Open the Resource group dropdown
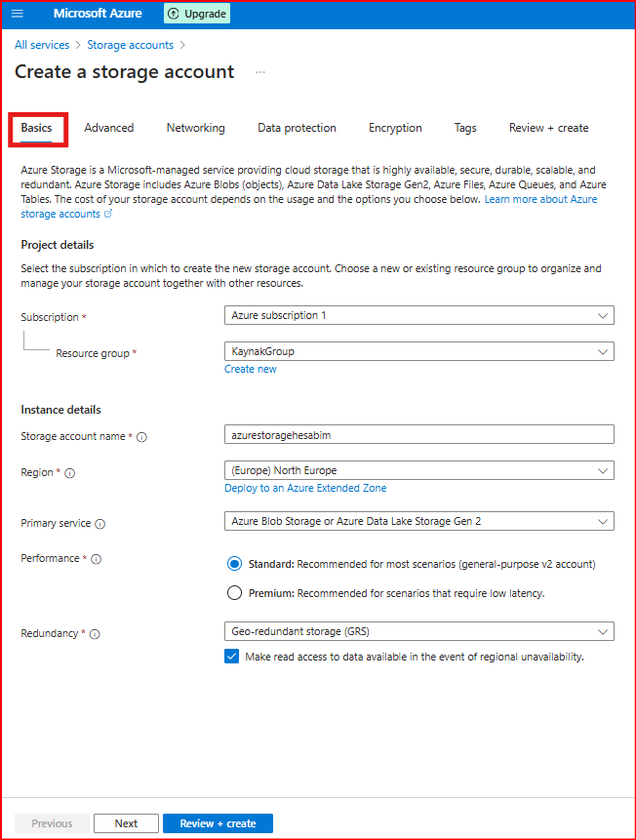This screenshot has width=636, height=840. pos(419,351)
